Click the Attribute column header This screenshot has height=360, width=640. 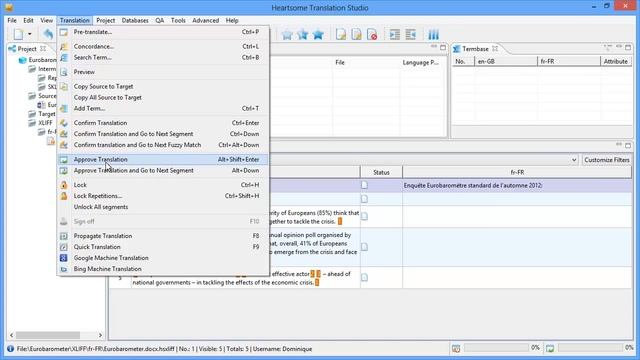pyautogui.click(x=616, y=61)
